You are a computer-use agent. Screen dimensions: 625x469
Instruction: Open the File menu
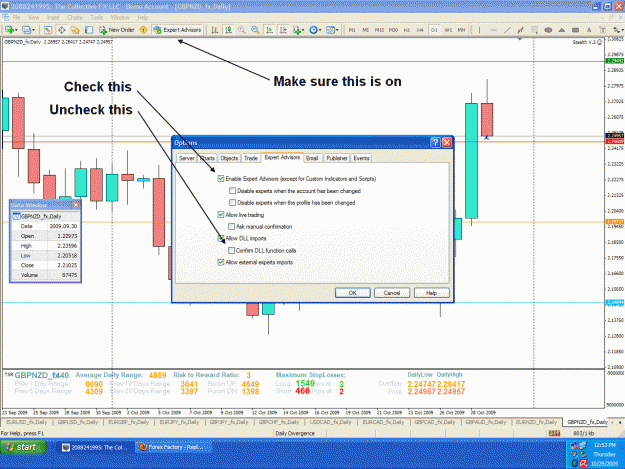point(16,18)
